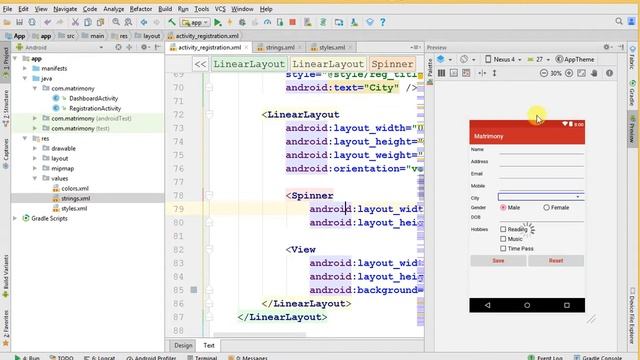Open the City spinner dropdown in preview
The width and height of the screenshot is (640, 360).
click(540, 197)
